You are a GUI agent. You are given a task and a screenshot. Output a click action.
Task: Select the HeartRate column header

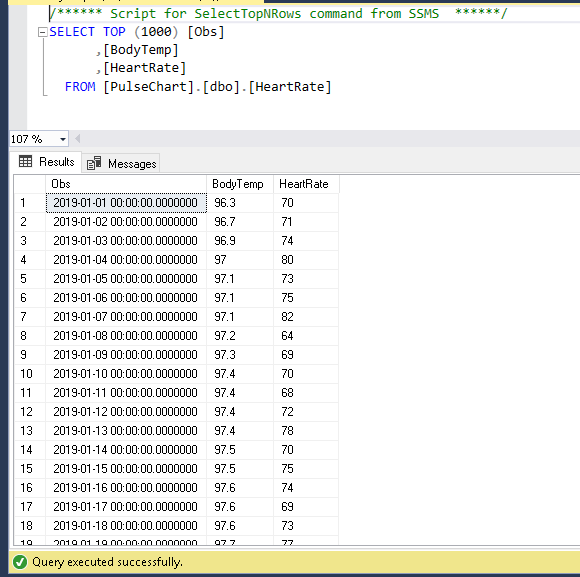click(306, 184)
